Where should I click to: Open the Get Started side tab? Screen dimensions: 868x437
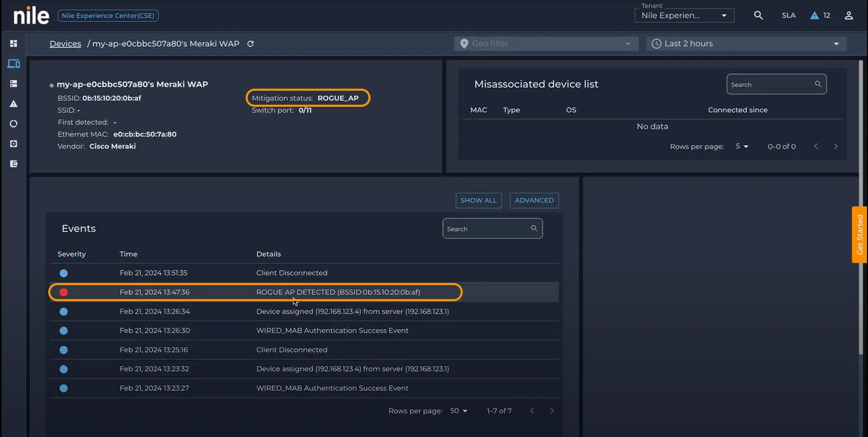pos(860,234)
